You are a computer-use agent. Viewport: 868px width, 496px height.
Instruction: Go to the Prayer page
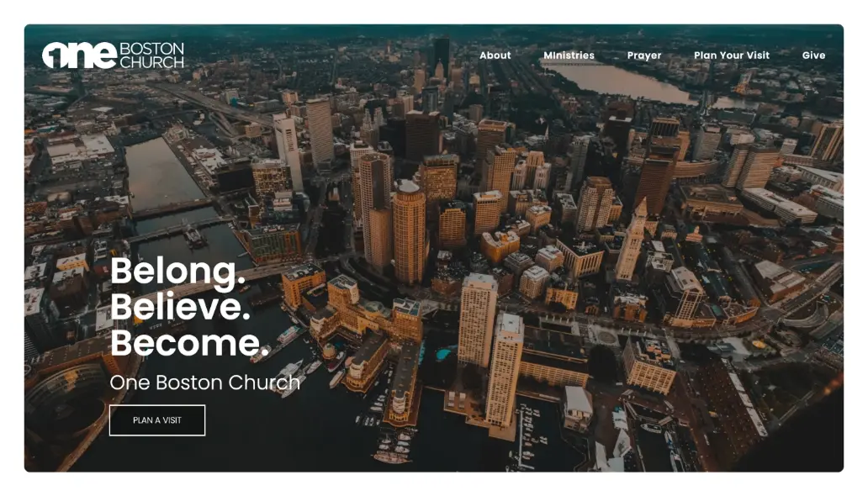643,55
